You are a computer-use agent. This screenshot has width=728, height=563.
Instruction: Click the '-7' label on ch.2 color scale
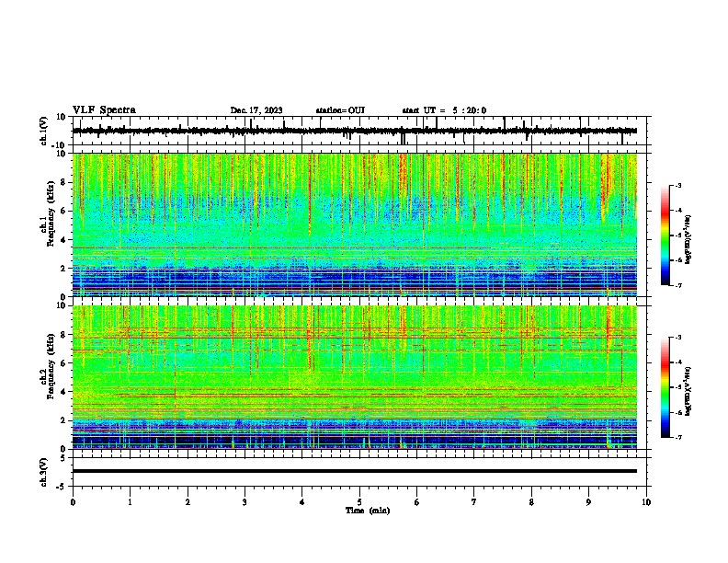(x=677, y=437)
